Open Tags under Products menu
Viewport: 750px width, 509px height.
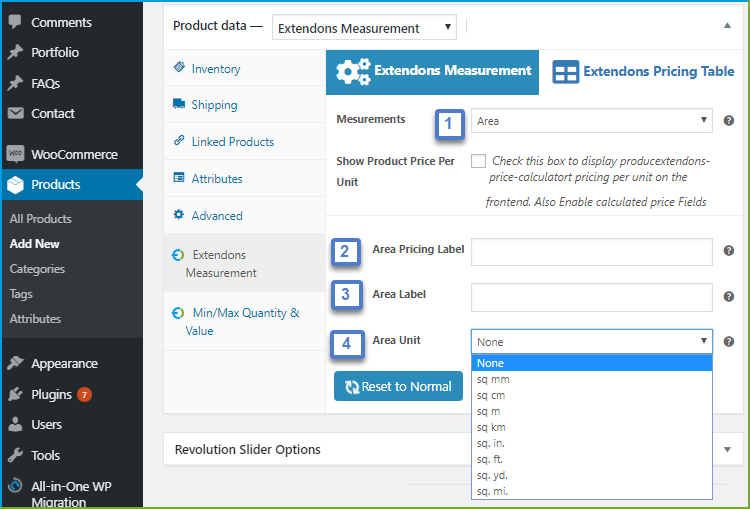(x=21, y=294)
